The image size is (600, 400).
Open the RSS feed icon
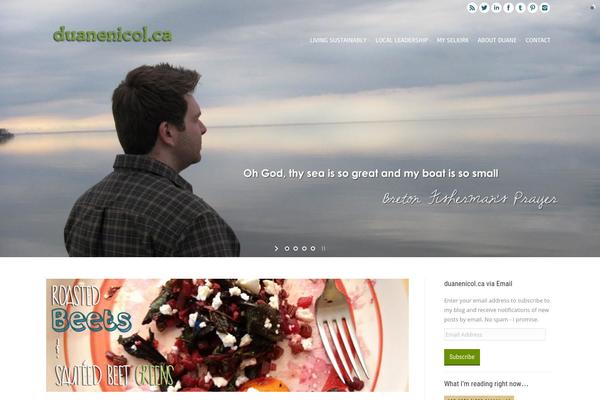click(x=472, y=8)
